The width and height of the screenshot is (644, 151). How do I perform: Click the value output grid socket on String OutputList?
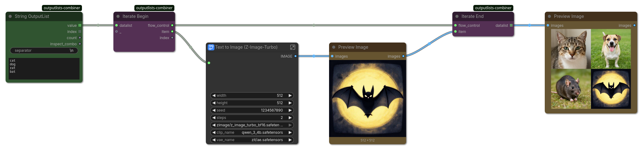(x=80, y=25)
